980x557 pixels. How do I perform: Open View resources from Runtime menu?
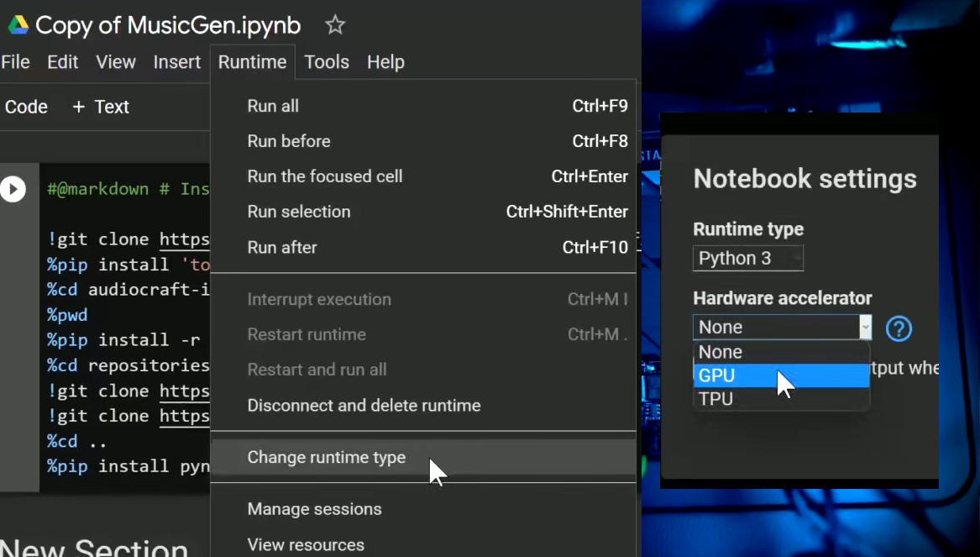pyautogui.click(x=423, y=544)
